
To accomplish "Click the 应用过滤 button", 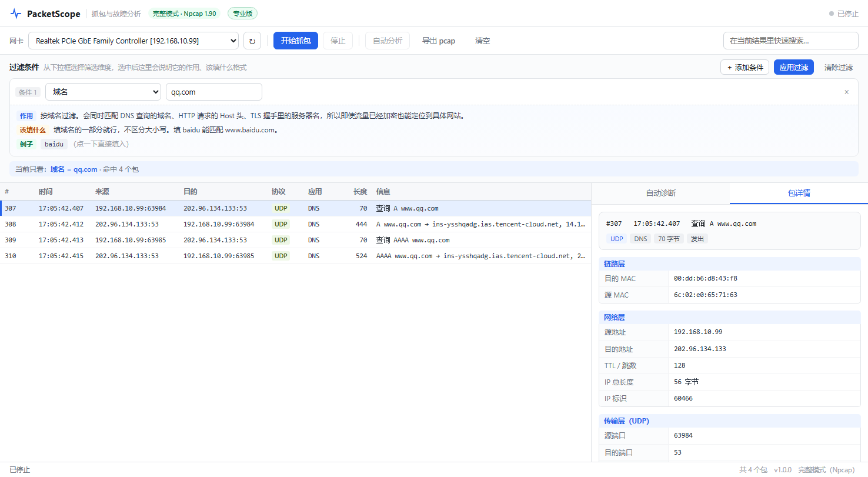I will 794,67.
